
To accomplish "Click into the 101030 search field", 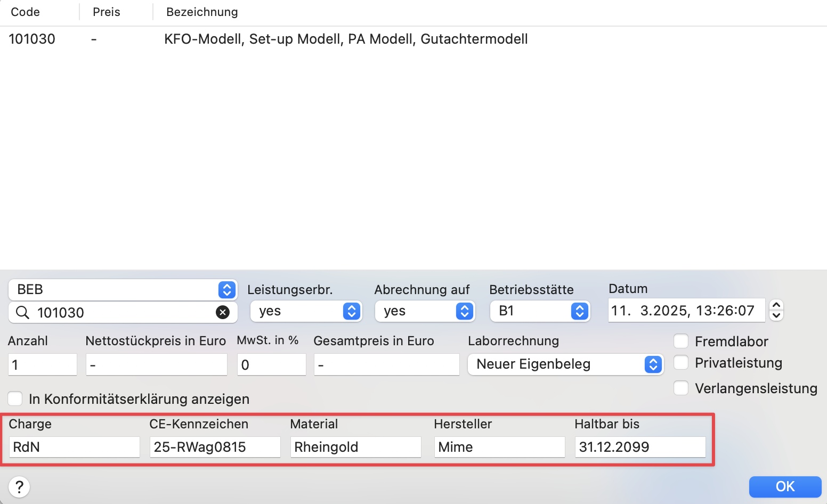I will coord(123,312).
